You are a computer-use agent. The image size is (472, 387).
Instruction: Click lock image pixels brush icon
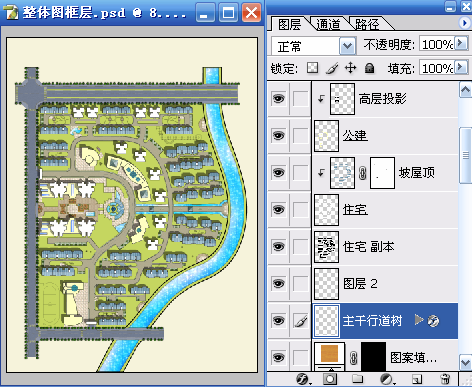point(332,68)
